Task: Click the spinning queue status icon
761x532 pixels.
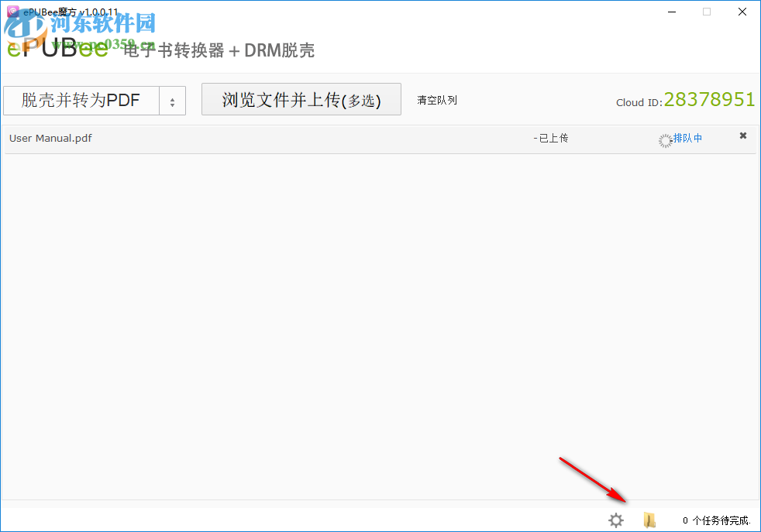Action: [665, 139]
